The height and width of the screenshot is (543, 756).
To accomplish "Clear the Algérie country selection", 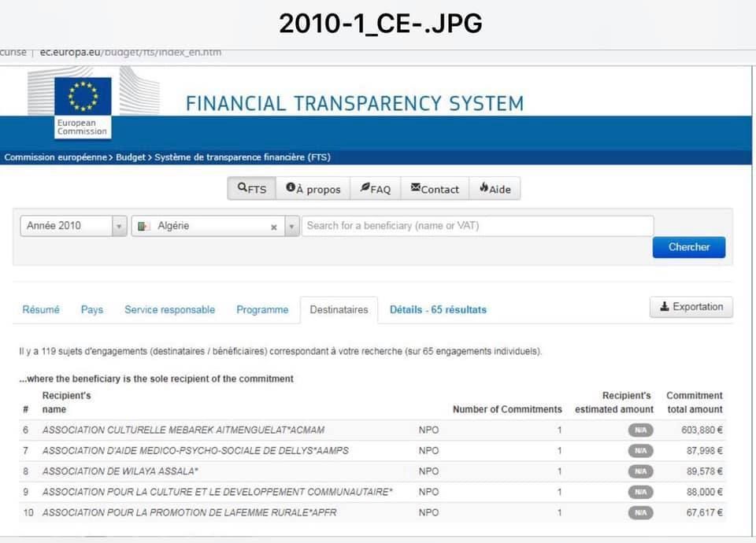I will tap(274, 227).
